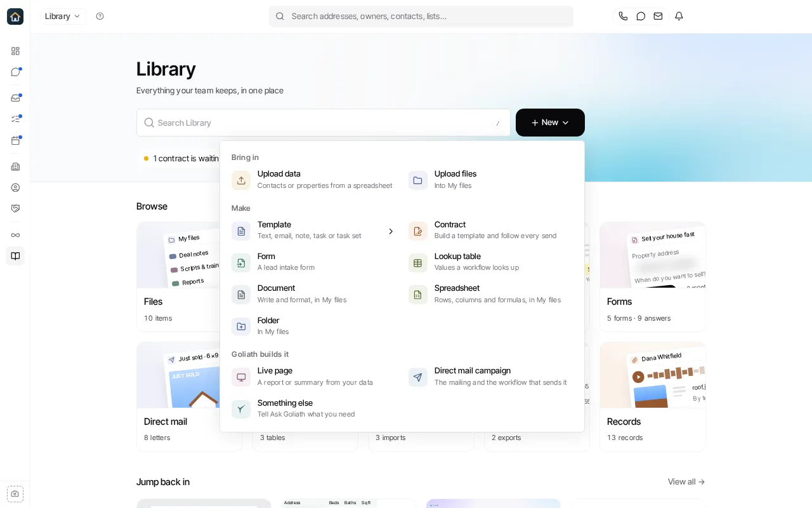Click the camera screenshot icon at bottom left
This screenshot has width=812, height=508.
[x=15, y=493]
